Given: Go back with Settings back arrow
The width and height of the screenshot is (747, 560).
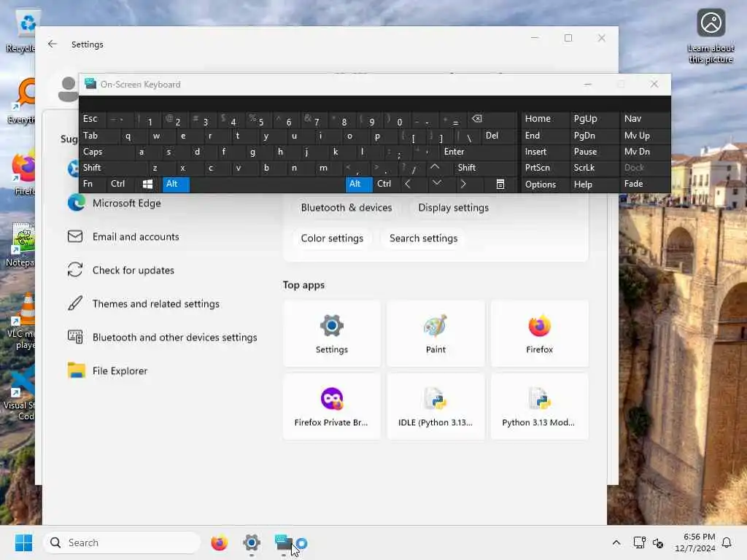Looking at the screenshot, I should point(53,44).
